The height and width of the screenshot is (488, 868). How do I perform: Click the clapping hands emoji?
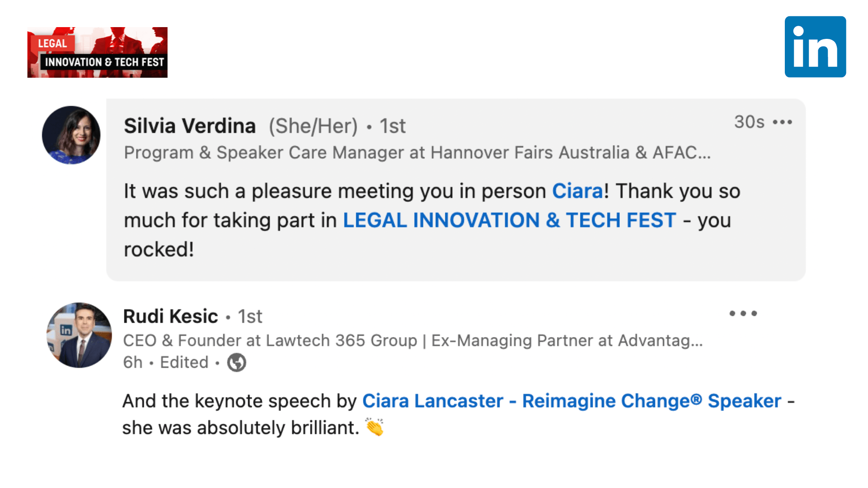pos(374,427)
